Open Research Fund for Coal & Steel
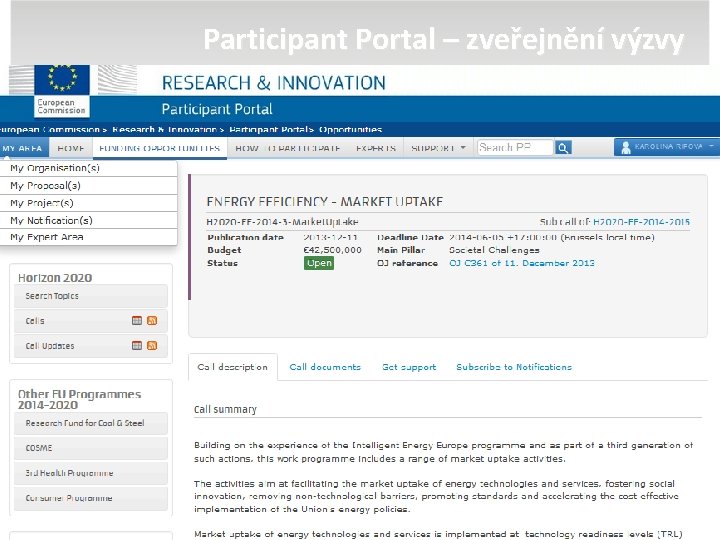 [x=91, y=423]
